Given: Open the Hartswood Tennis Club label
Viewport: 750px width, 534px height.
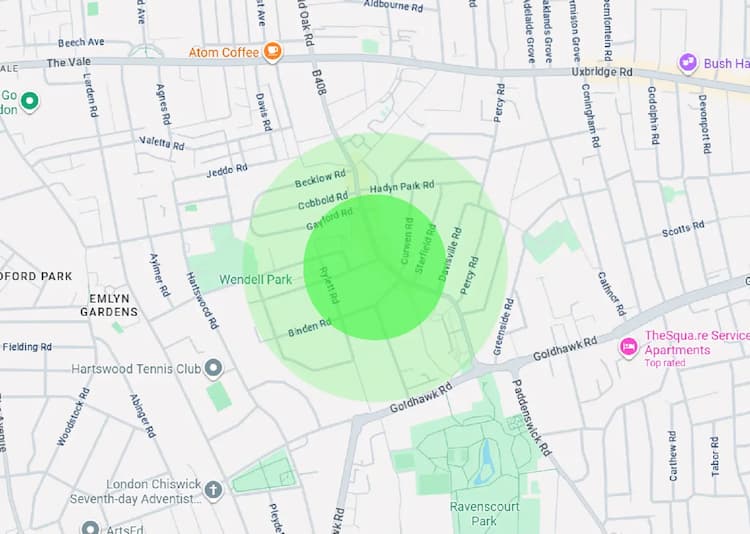Looking at the screenshot, I should (x=136, y=369).
